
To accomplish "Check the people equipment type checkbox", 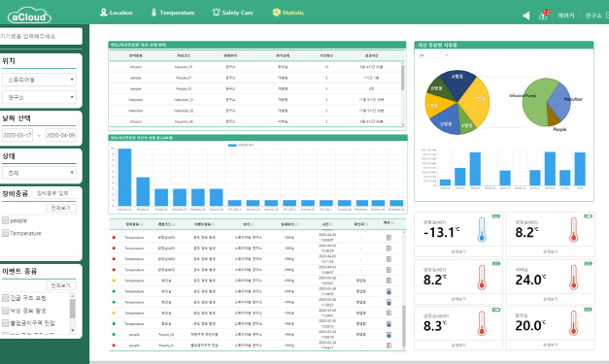I will [x=6, y=220].
